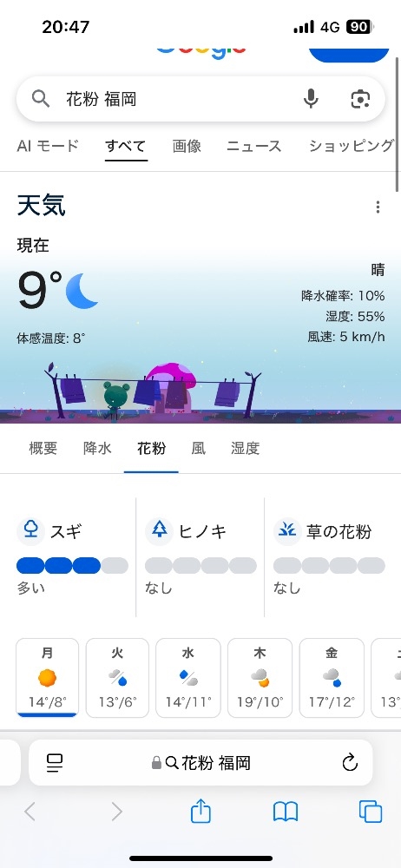Reload the page with refresh icon

pyautogui.click(x=350, y=763)
